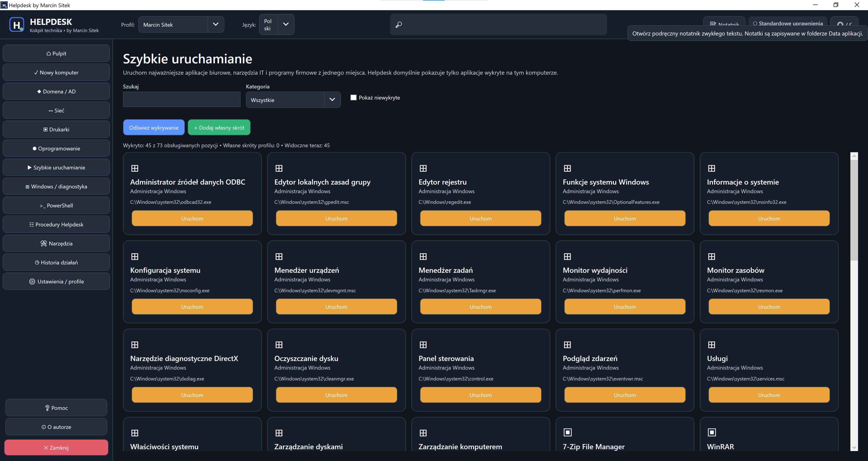Click the scrollbar up arrow of the app list
This screenshot has height=461, width=868.
tap(854, 156)
